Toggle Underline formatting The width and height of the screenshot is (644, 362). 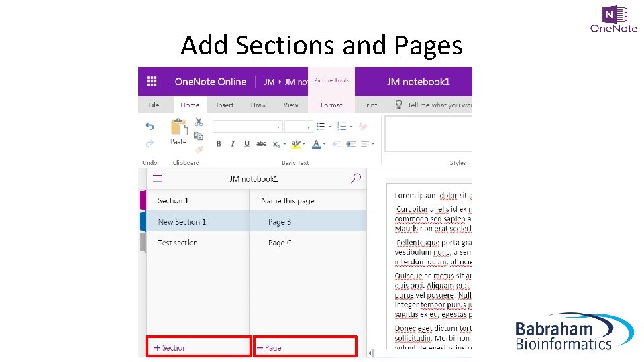point(246,143)
